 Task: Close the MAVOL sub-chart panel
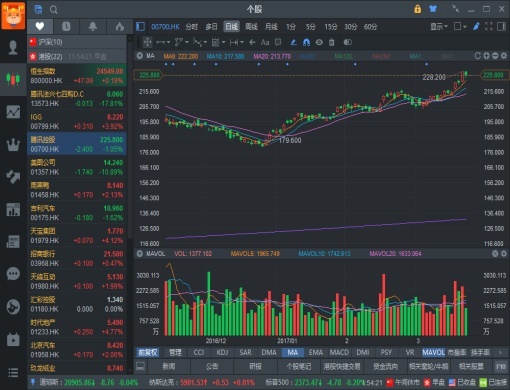coord(495,254)
